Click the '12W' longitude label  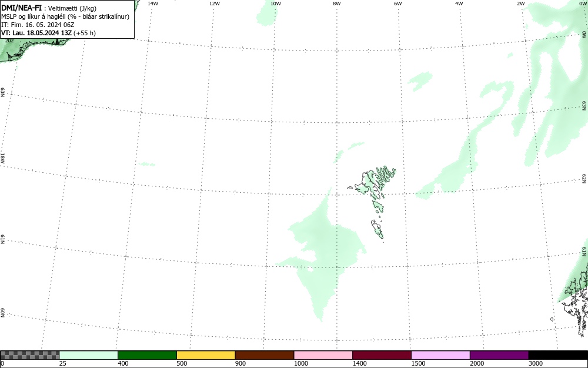pyautogui.click(x=215, y=4)
